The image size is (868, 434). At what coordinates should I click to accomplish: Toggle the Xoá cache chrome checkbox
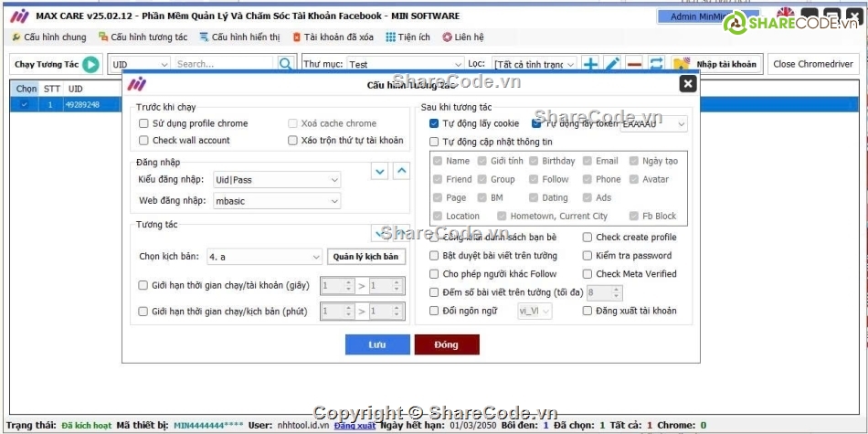coord(293,123)
